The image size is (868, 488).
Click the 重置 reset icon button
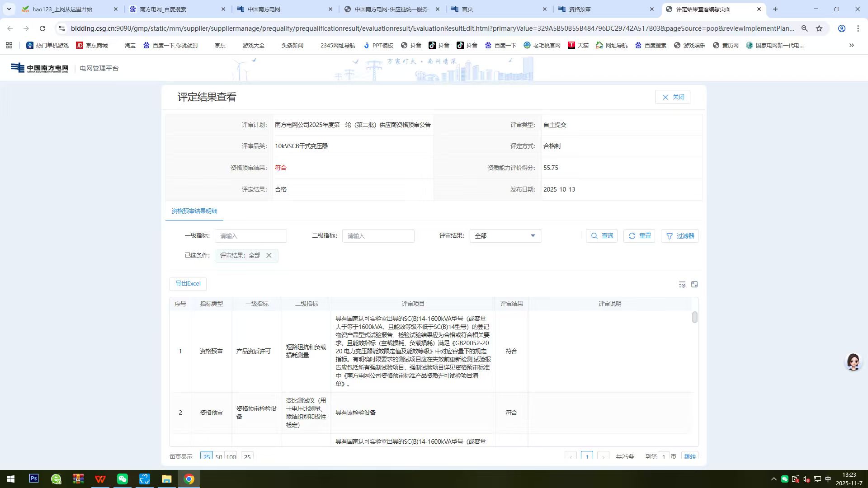pyautogui.click(x=639, y=235)
